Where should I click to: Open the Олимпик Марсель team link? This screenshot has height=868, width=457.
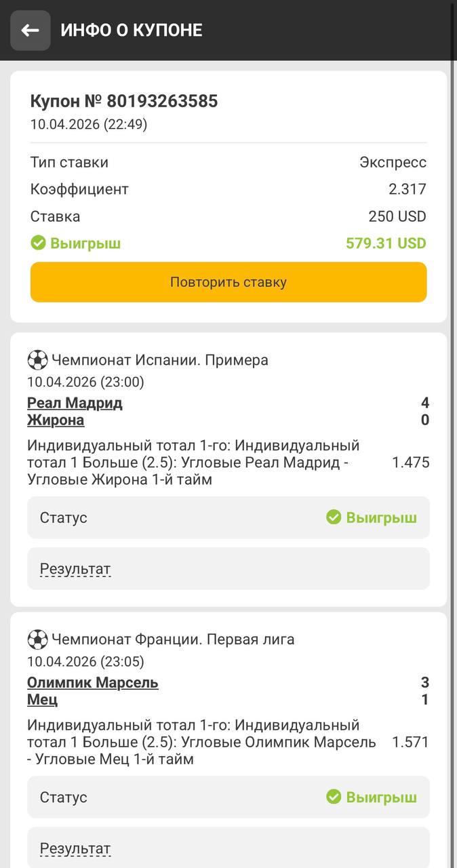(93, 682)
